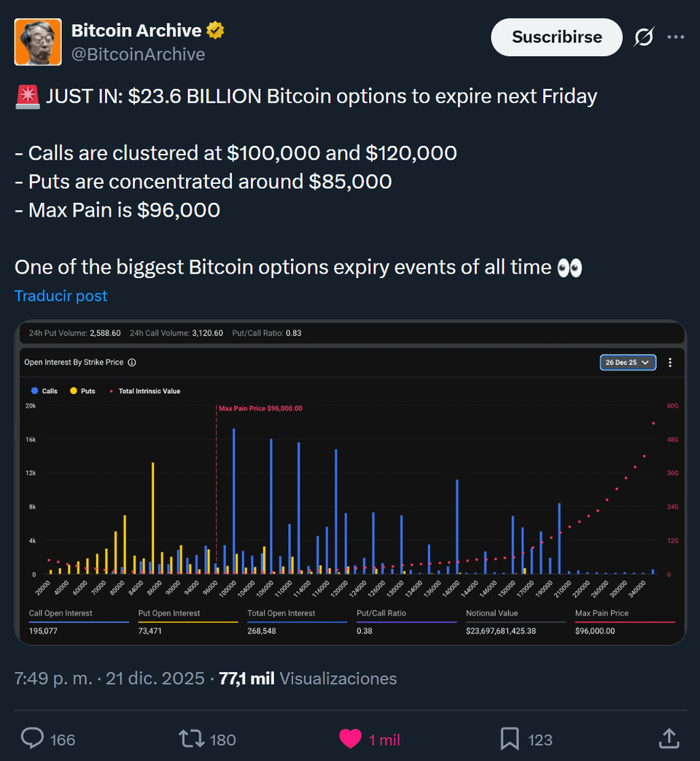Click the share upload icon
Image resolution: width=700 pixels, height=761 pixels.
click(669, 739)
